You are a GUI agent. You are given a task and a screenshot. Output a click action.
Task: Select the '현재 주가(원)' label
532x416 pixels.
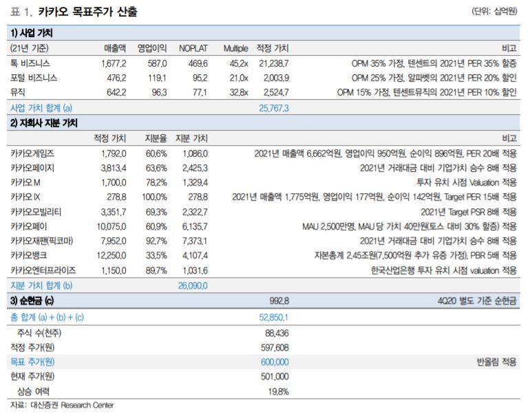pos(32,376)
